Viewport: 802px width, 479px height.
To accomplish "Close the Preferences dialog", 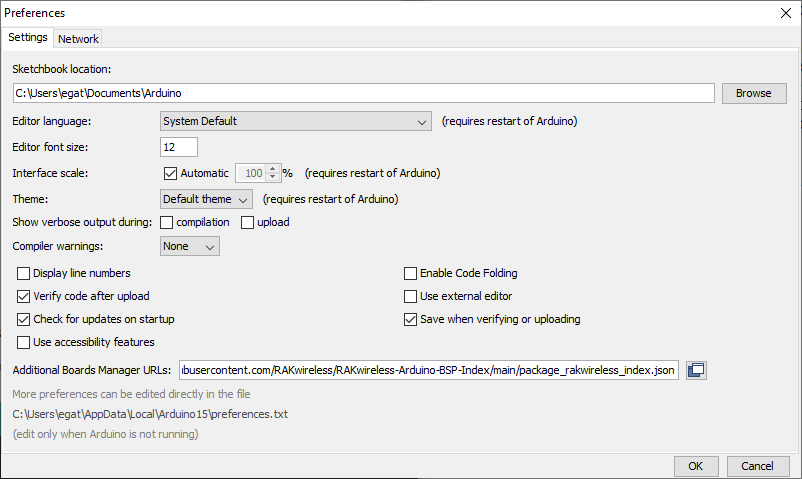I will (x=786, y=13).
